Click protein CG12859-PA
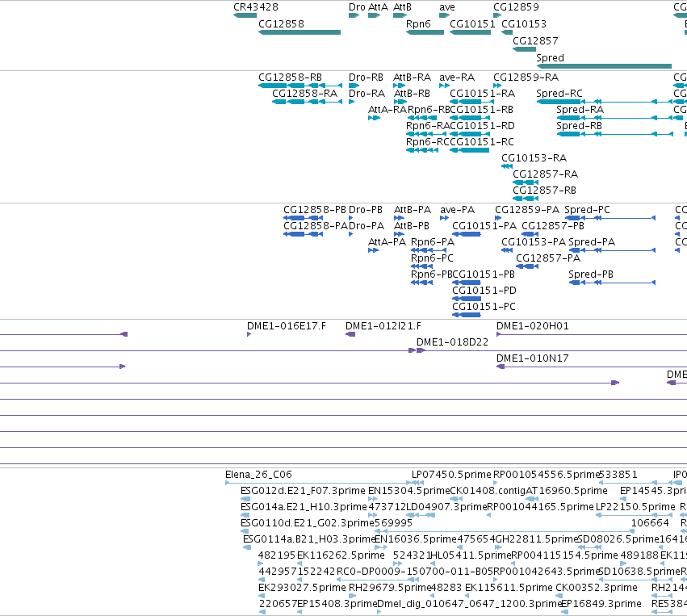 (498, 218)
